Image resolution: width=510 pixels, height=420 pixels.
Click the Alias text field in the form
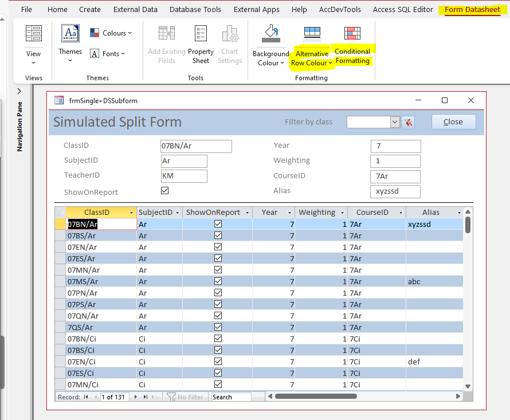(395, 191)
